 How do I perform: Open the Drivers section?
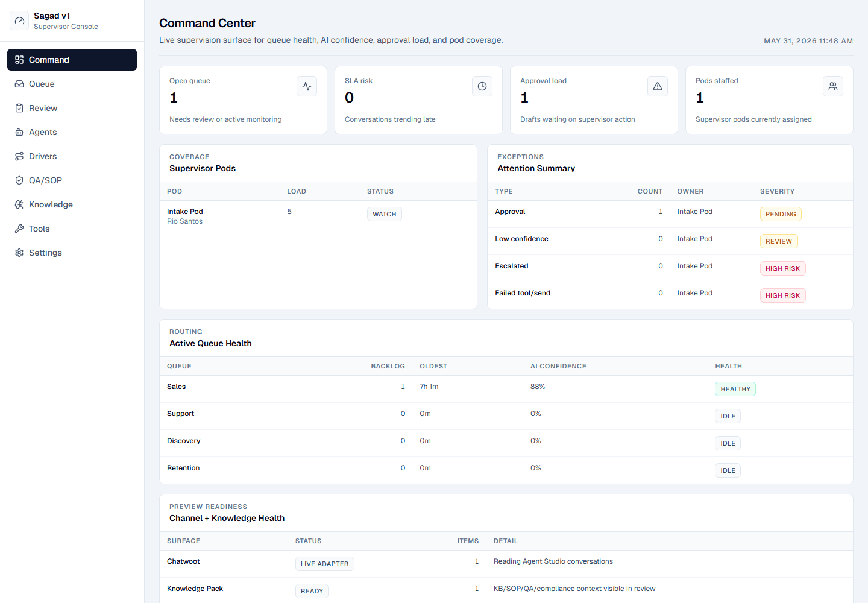pyautogui.click(x=72, y=156)
